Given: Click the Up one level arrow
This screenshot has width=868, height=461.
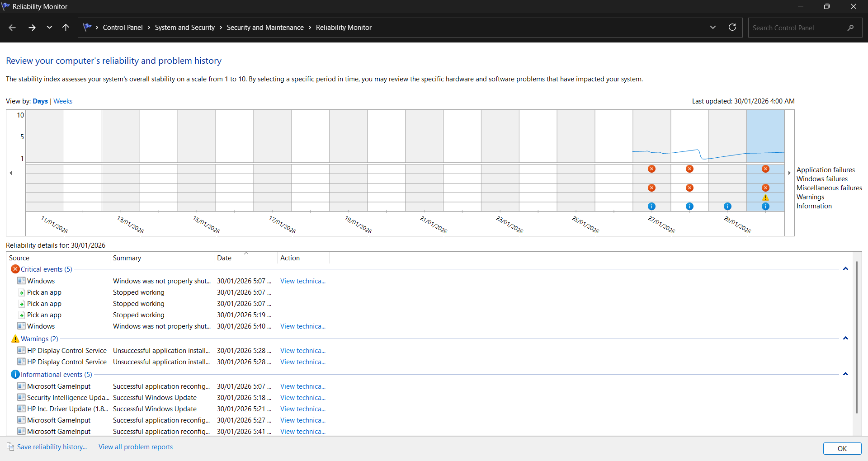Looking at the screenshot, I should pyautogui.click(x=66, y=28).
